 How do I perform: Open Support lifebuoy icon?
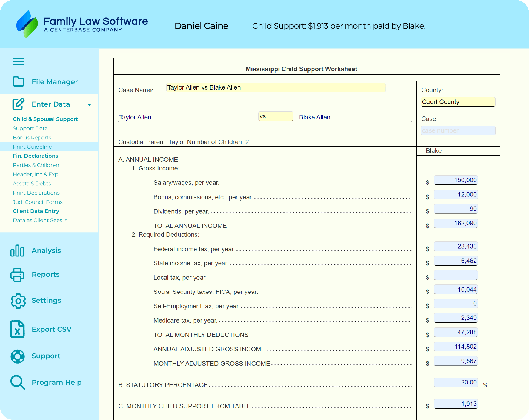click(x=18, y=356)
